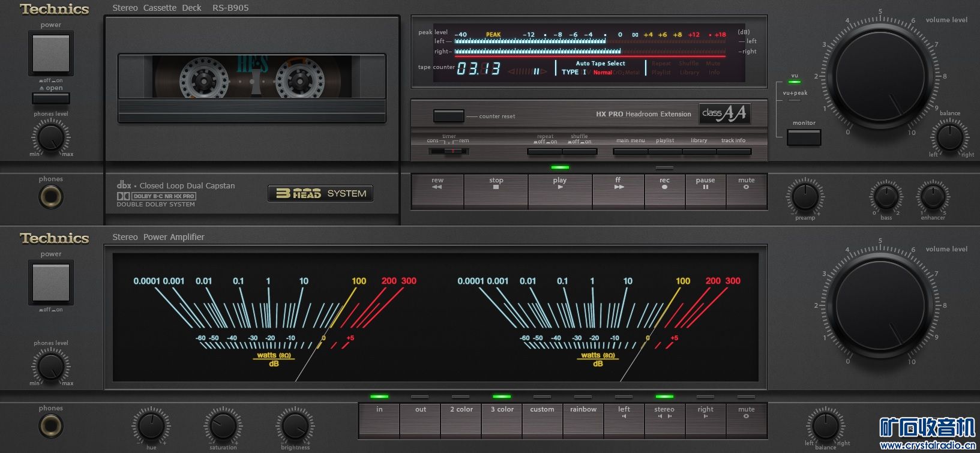Screen dimensions: 980x453
Task: Toggle the Stereo Cassette Deck power button
Action: click(x=51, y=53)
